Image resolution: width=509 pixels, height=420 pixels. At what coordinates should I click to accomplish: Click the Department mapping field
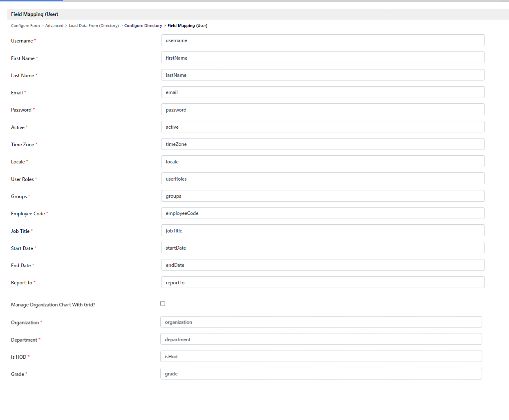(321, 339)
